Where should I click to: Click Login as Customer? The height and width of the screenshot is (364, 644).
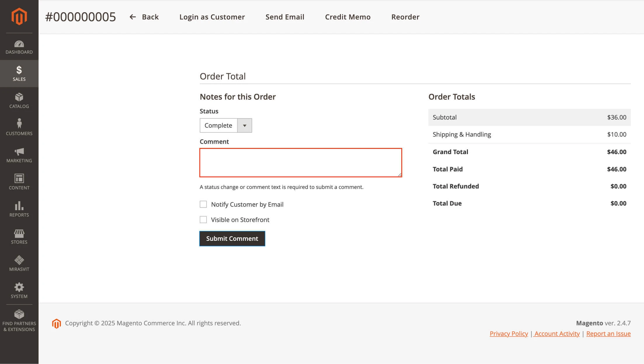click(x=212, y=17)
